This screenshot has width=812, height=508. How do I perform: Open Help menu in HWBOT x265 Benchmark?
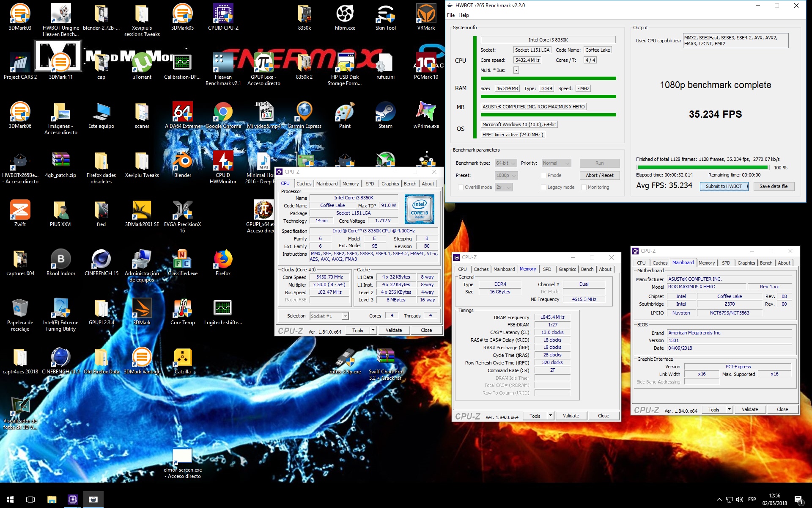[464, 15]
